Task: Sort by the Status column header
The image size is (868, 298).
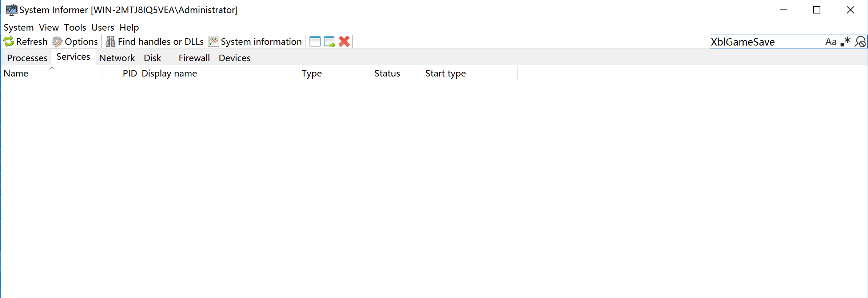Action: (387, 73)
